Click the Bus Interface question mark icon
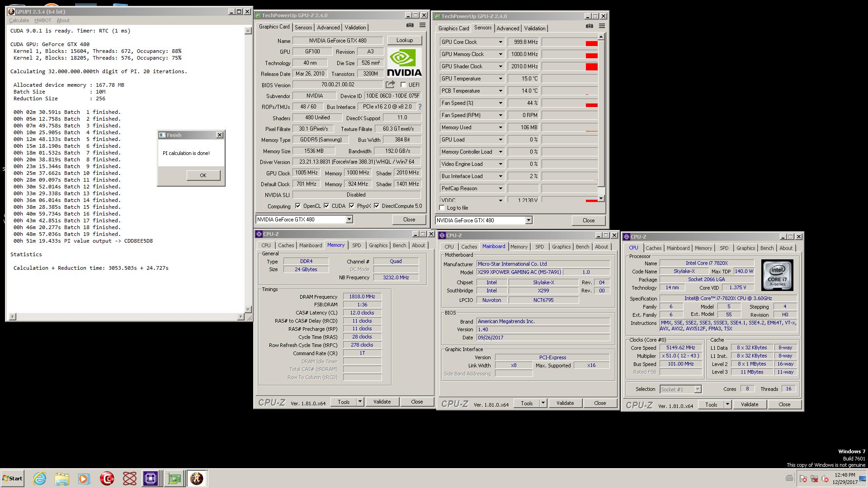 420,107
